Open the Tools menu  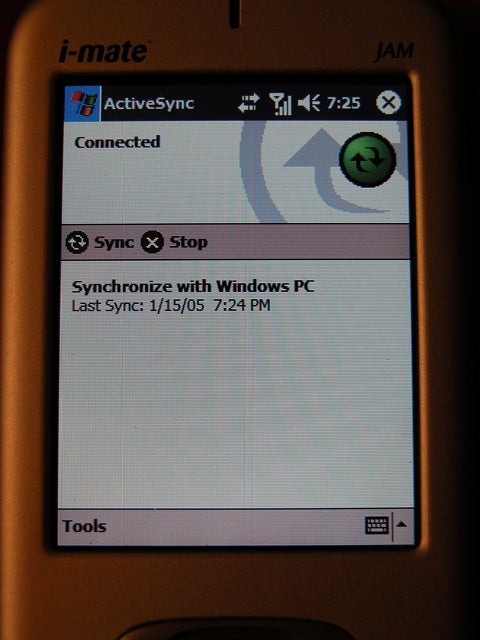pyautogui.click(x=84, y=526)
